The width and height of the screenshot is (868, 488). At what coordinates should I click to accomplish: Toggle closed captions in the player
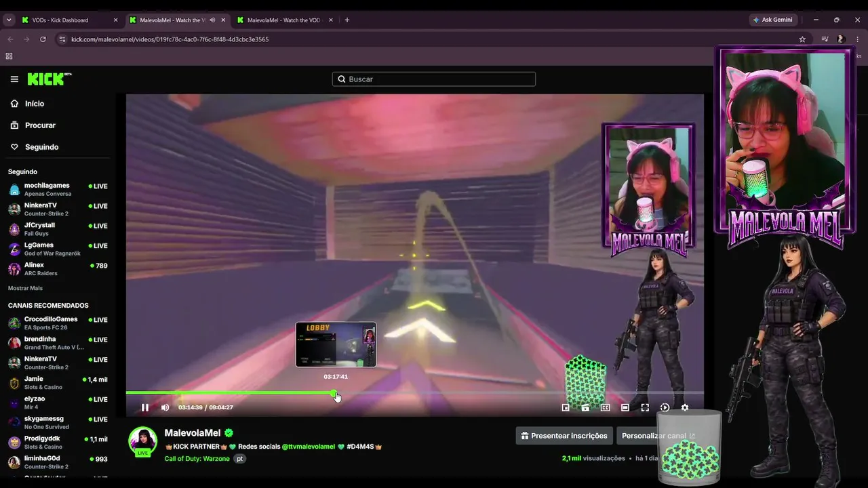tap(605, 407)
